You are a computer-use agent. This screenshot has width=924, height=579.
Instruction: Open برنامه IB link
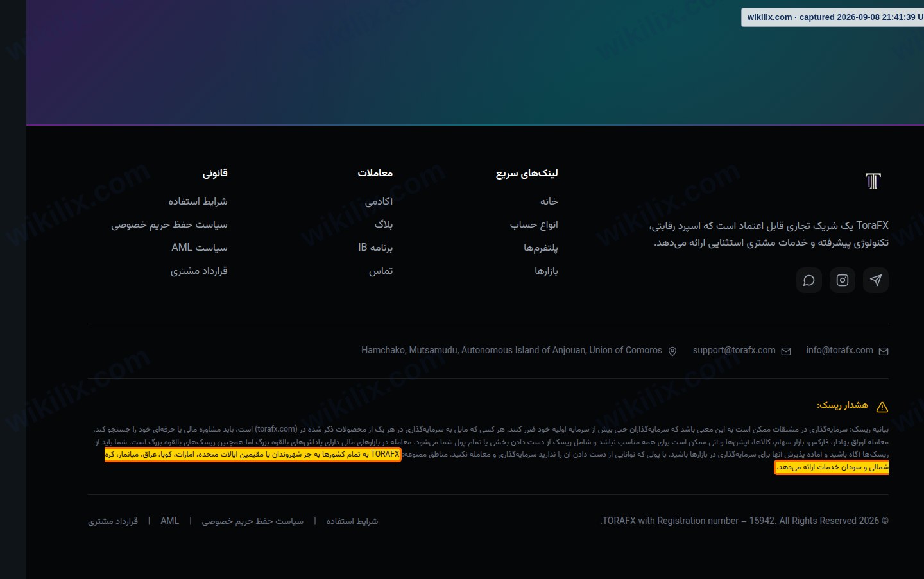pyautogui.click(x=375, y=248)
